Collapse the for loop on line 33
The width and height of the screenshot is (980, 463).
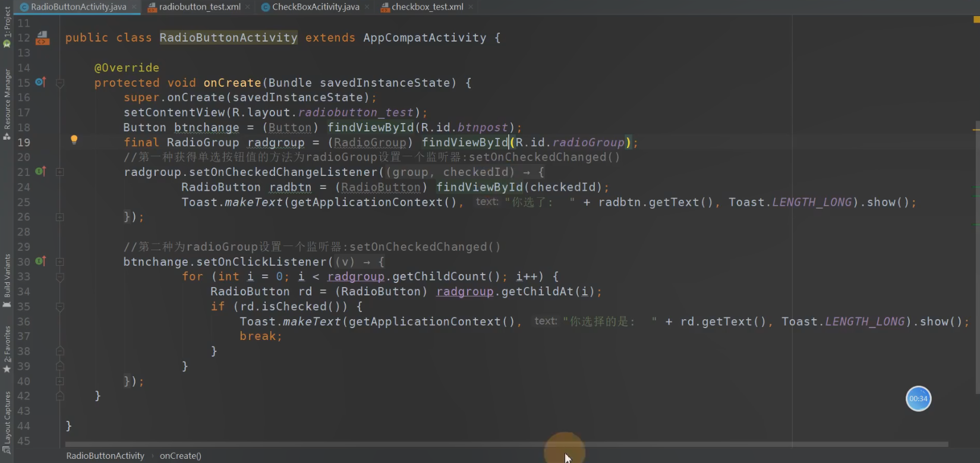pos(60,277)
